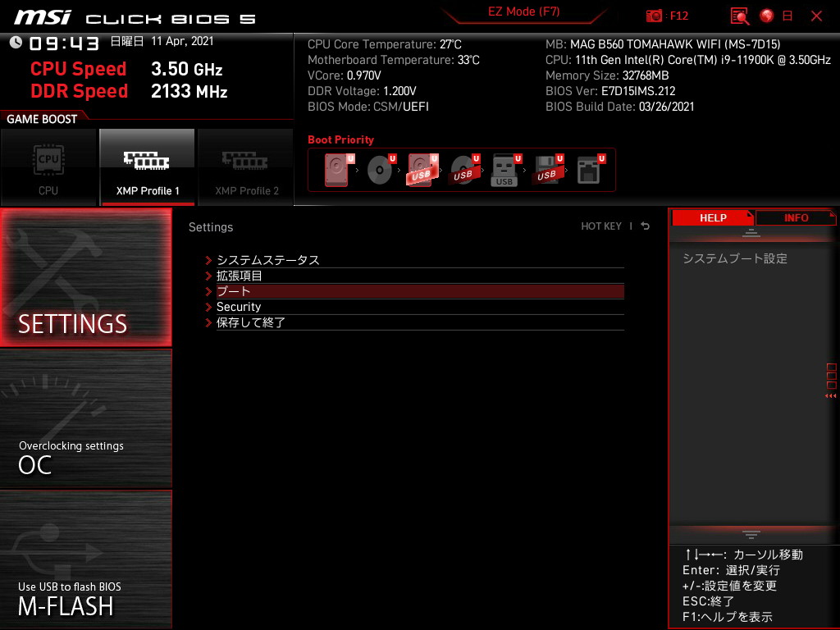
Task: Enable XMP Profile 2
Action: (x=246, y=167)
